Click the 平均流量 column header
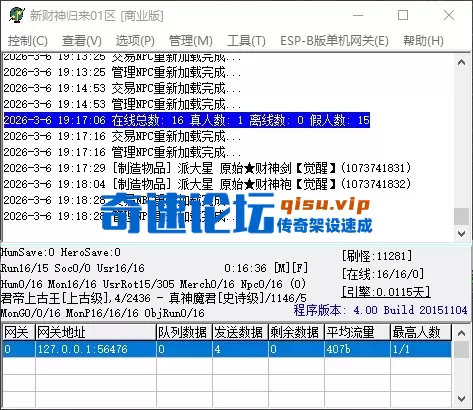Image resolution: width=473 pixels, height=410 pixels. coord(358,332)
